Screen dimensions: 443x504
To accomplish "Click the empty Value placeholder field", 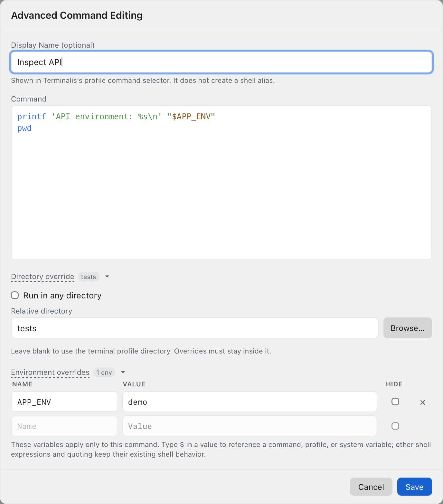I will (x=250, y=426).
